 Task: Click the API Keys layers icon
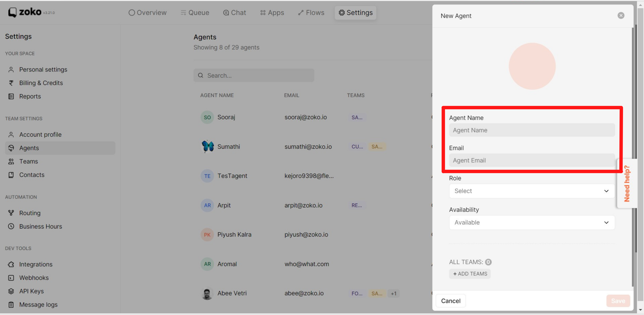point(11,291)
